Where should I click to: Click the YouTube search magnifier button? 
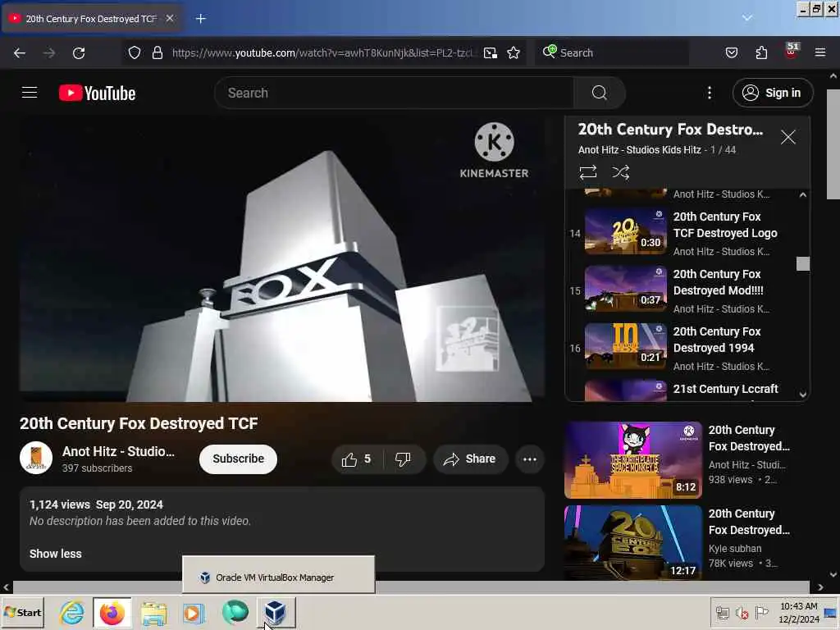600,93
